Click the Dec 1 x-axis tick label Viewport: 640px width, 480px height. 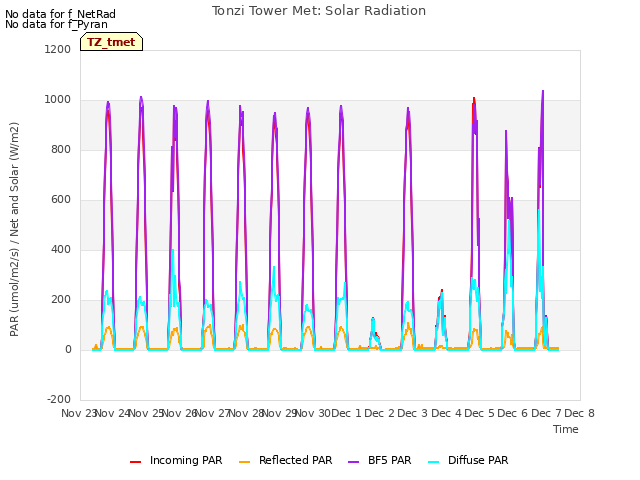pos(346,413)
